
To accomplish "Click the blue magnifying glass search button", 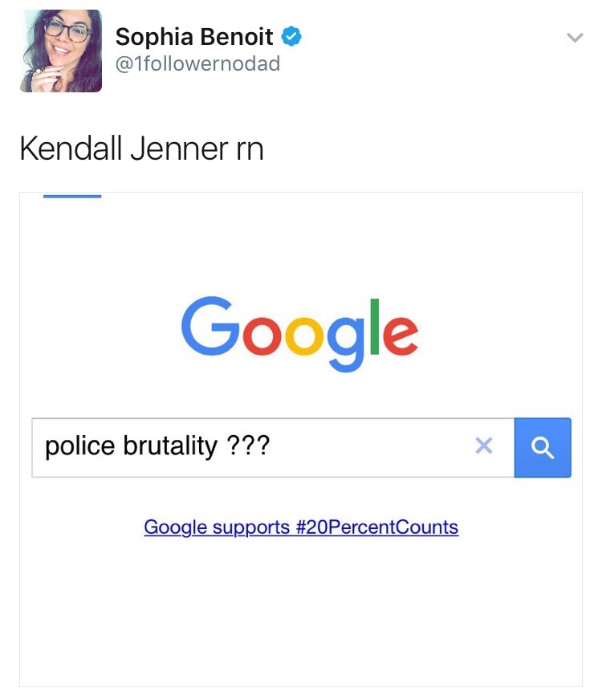I will [x=543, y=447].
